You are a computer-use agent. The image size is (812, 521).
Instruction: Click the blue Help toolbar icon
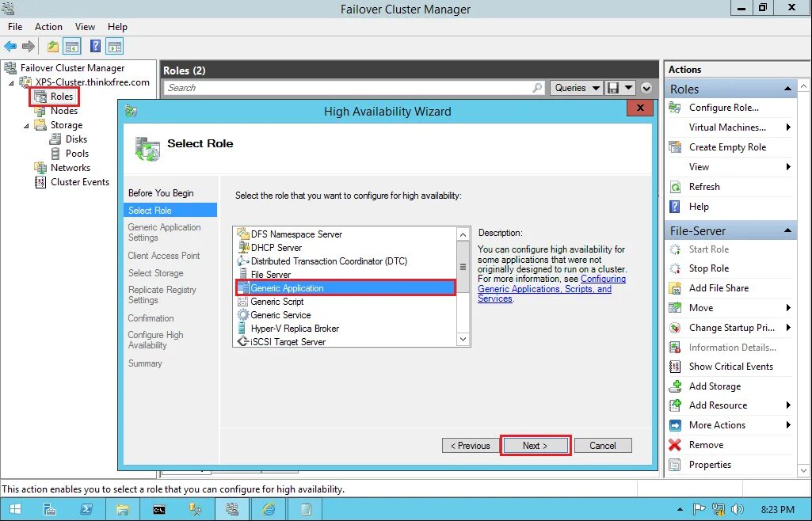[95, 46]
